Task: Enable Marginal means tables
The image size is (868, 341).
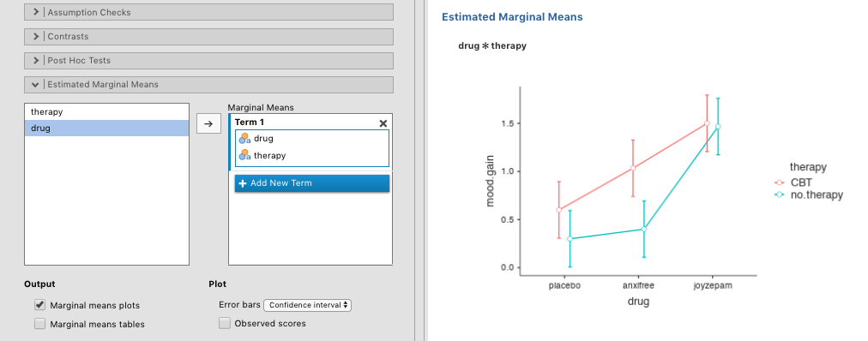Action: 39,324
